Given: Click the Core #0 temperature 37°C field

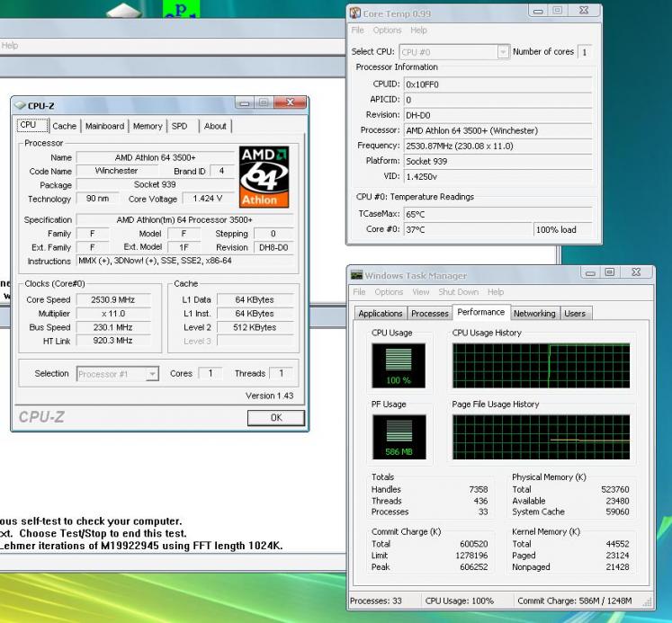Looking at the screenshot, I should click(468, 229).
